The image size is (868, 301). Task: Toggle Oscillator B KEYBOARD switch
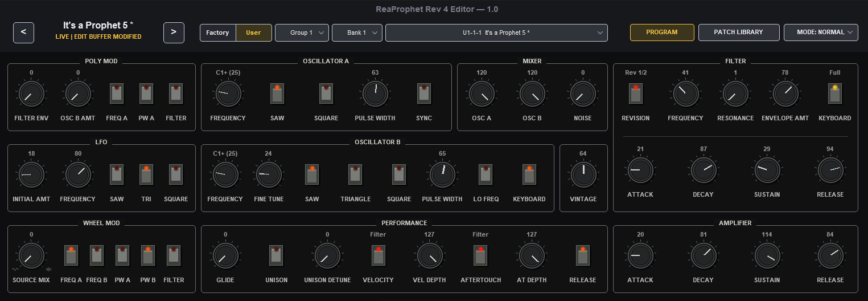tap(529, 174)
